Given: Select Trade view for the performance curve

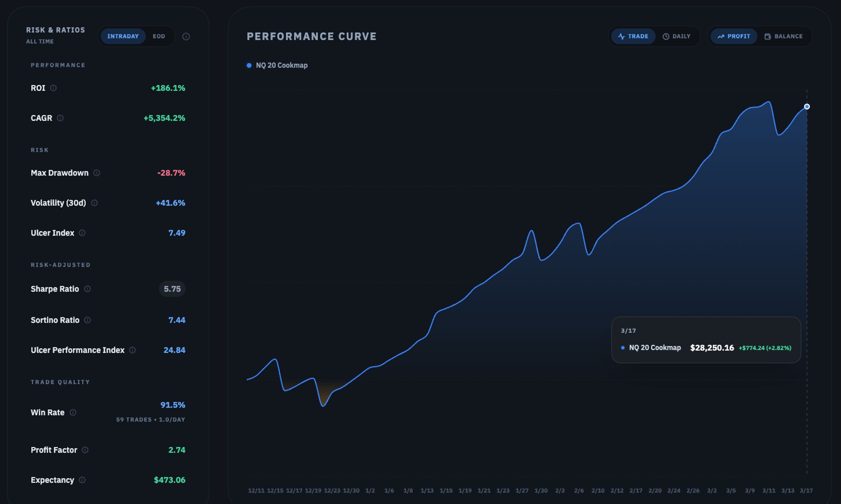Looking at the screenshot, I should pyautogui.click(x=633, y=36).
